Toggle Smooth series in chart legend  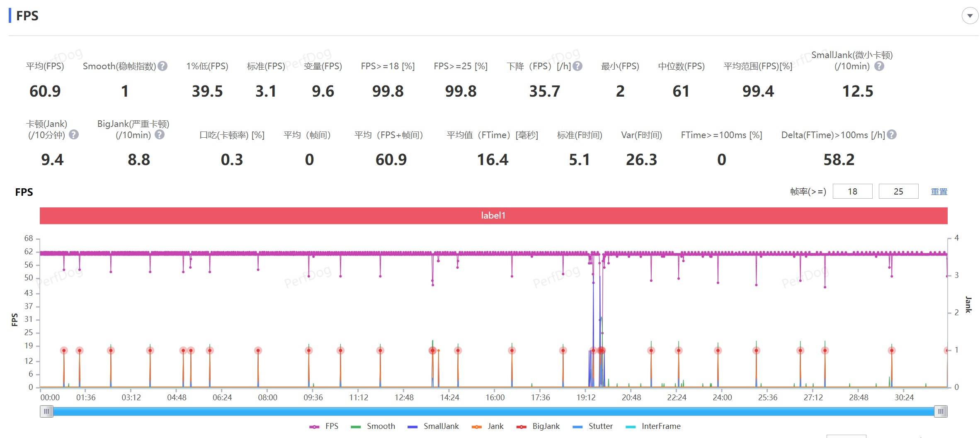coord(373,426)
